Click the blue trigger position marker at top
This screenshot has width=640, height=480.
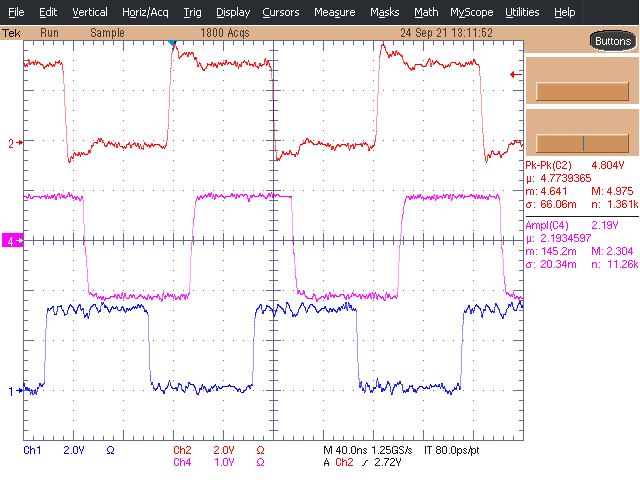[172, 43]
